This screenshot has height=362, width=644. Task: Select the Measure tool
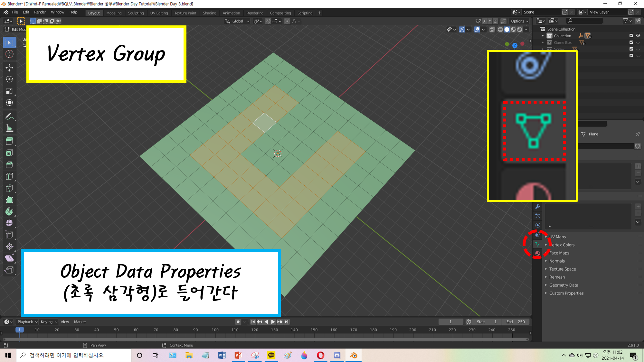(9, 128)
